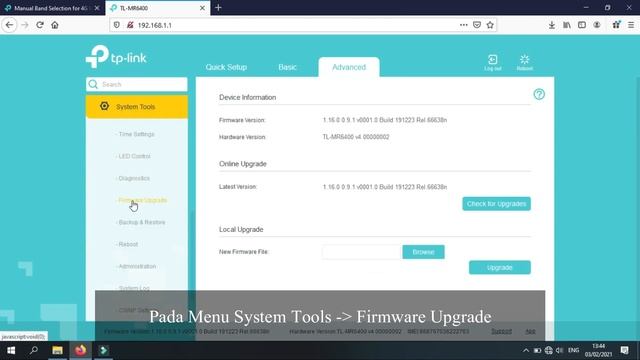Screen dimensions: 640x360
Task: Open the volume tray icon
Action: (560, 350)
